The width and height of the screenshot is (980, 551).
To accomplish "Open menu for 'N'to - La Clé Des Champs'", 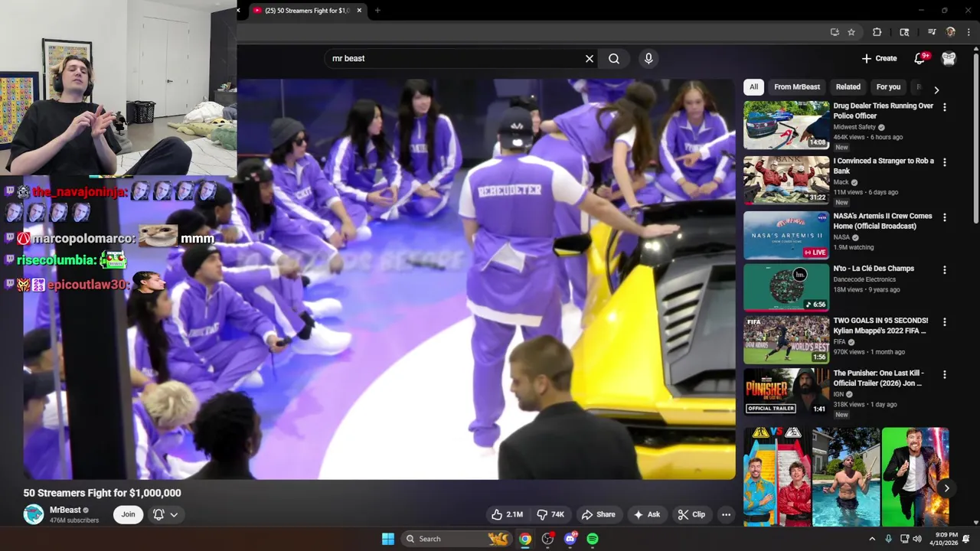I will pyautogui.click(x=944, y=270).
